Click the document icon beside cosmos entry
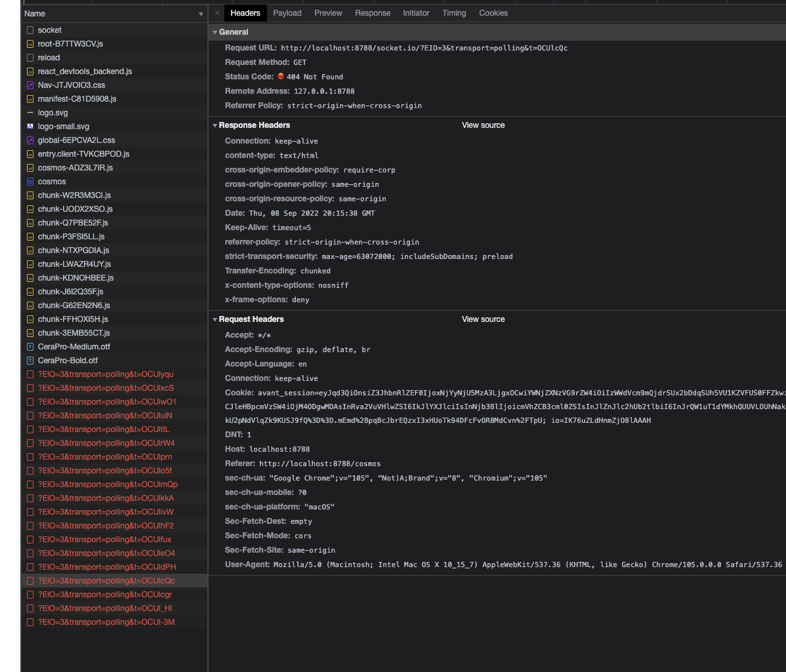Viewport: 786px width, 672px height. coord(30,181)
